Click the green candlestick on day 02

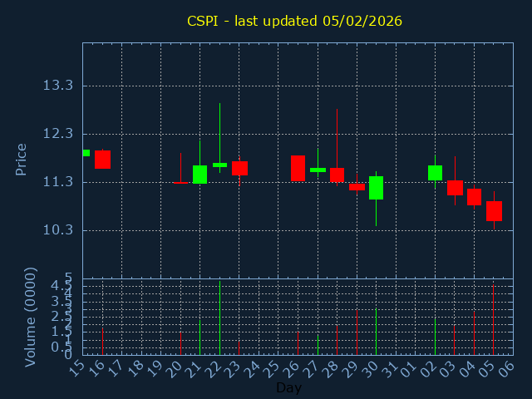click(435, 173)
